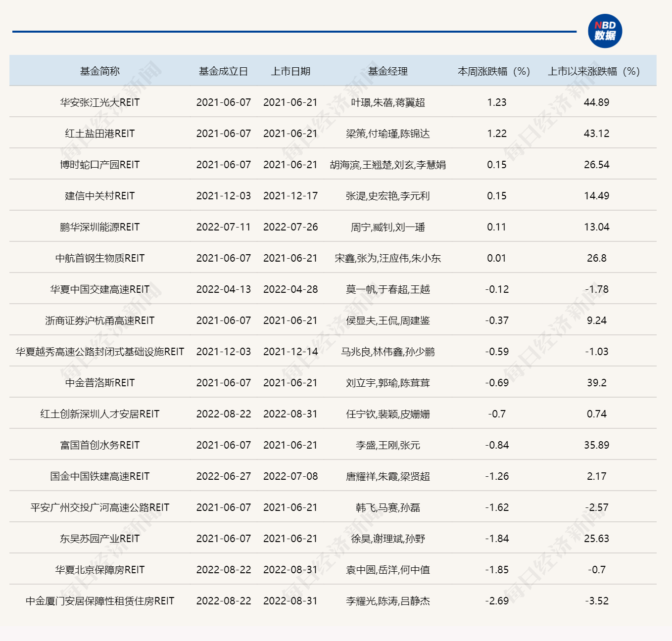Select the 国金中国铁建高速REIT fund name

100,476
